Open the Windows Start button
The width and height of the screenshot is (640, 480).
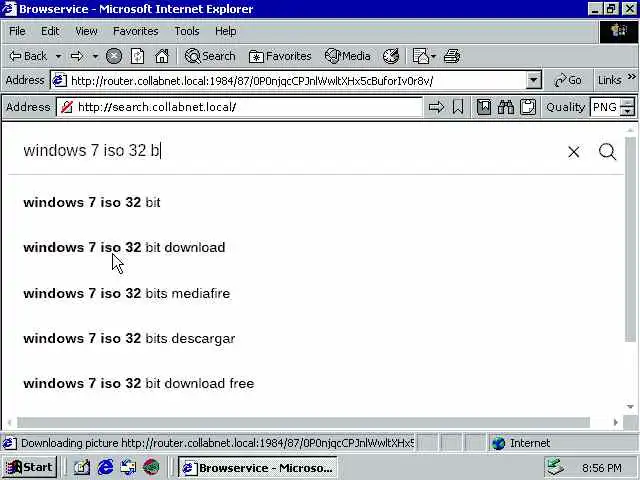click(x=29, y=467)
